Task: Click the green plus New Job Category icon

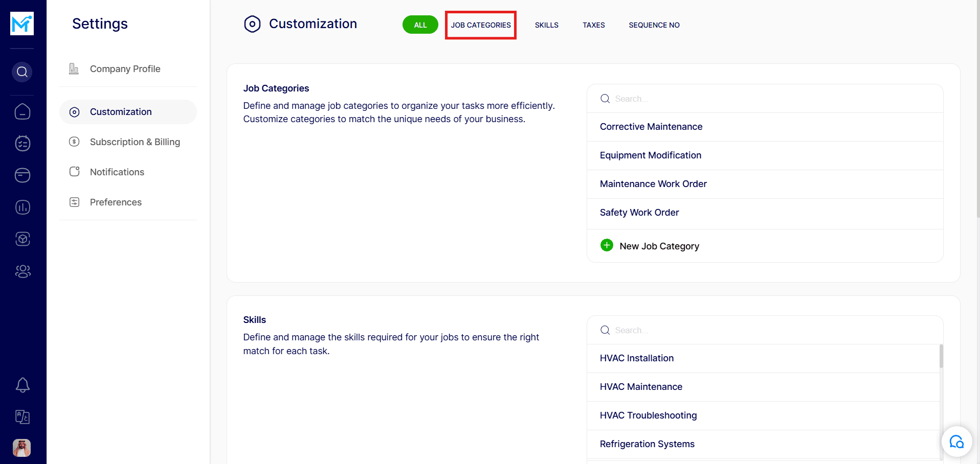Action: tap(607, 245)
